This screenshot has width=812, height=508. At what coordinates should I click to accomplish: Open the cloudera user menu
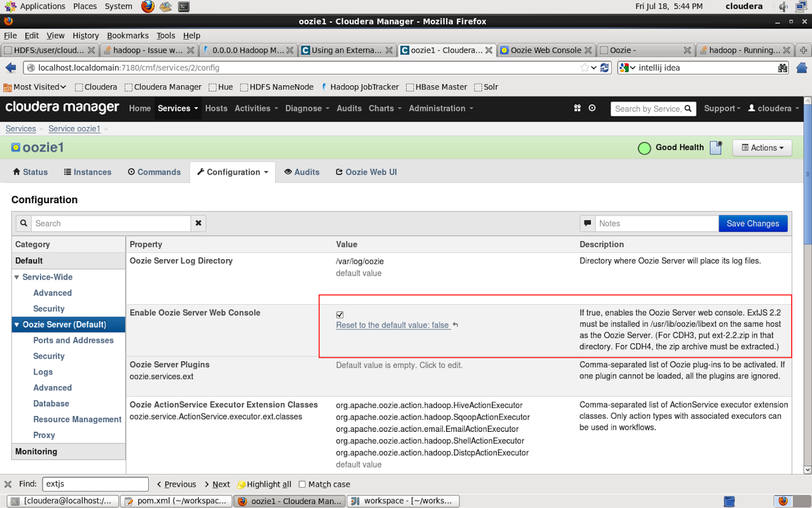pos(773,108)
